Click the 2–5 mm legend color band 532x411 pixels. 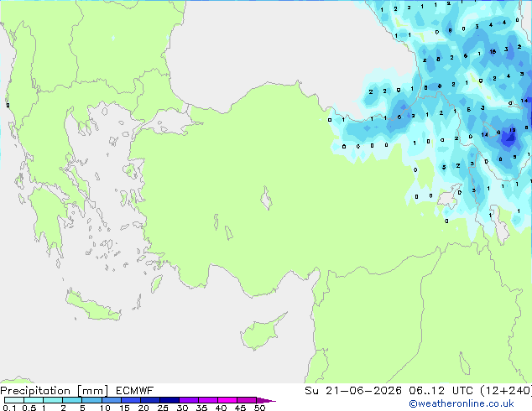click(x=72, y=400)
